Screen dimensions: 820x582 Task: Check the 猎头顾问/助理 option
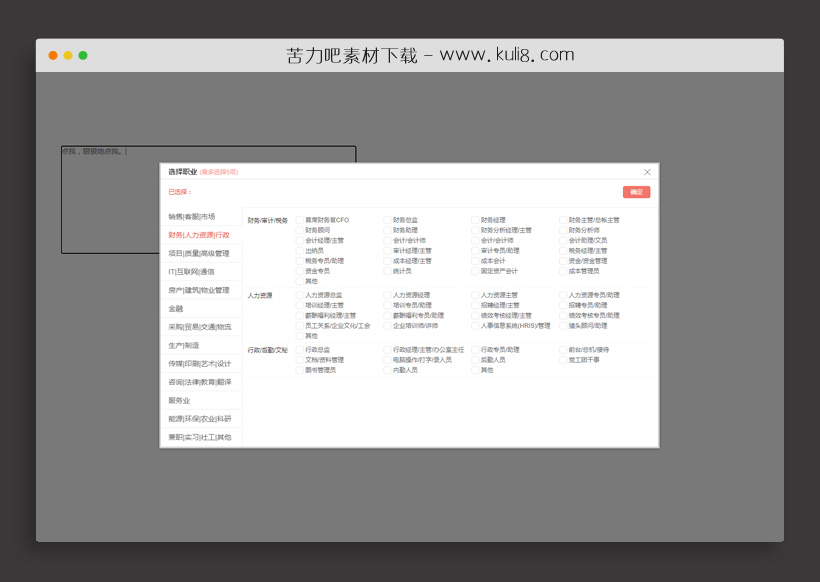click(564, 326)
